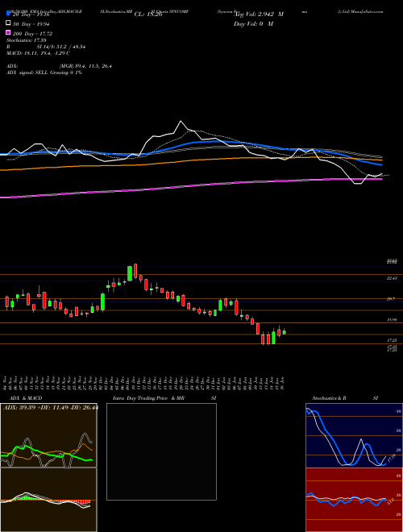
Task: Click the magenta 200-day moving average line
Action: coord(190,185)
